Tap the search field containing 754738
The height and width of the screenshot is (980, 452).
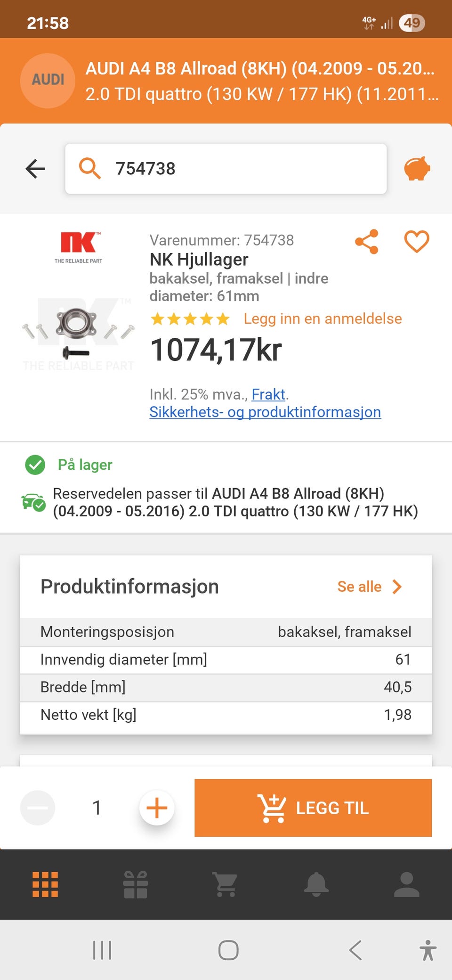[x=226, y=169]
